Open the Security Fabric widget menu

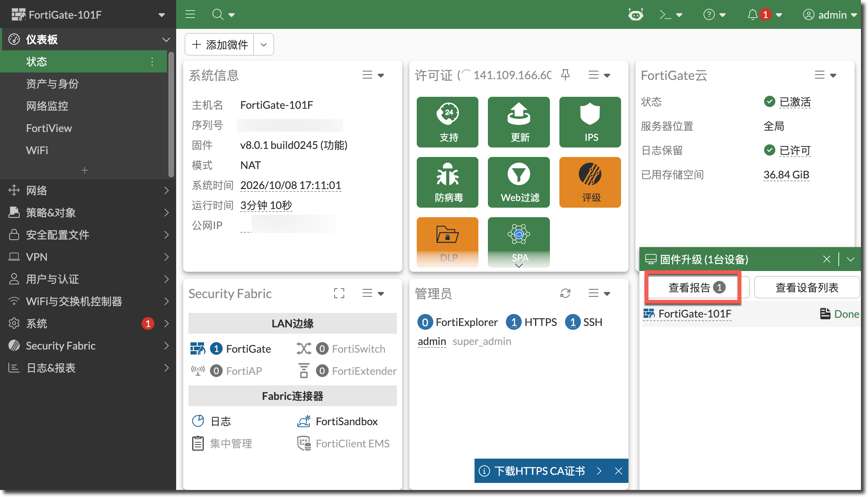coord(373,293)
